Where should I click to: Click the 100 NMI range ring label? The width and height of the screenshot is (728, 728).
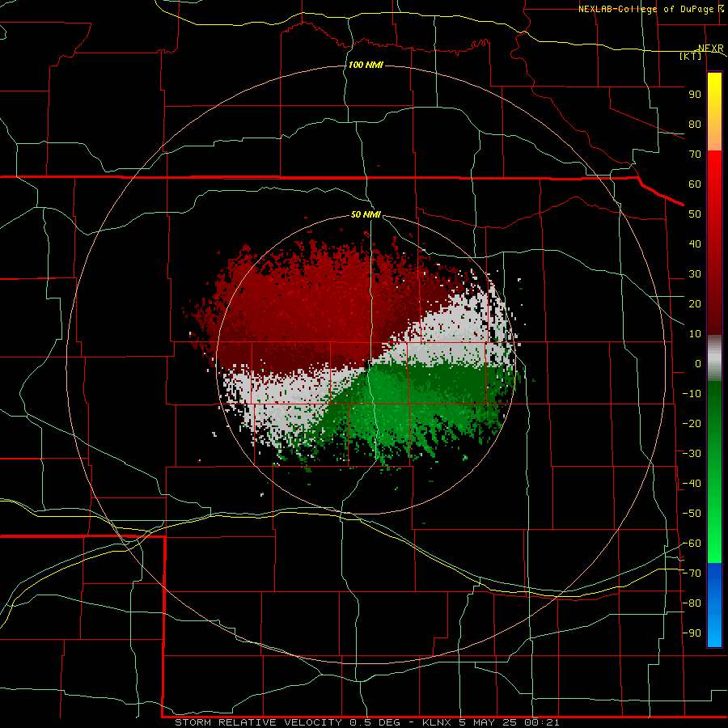point(366,65)
